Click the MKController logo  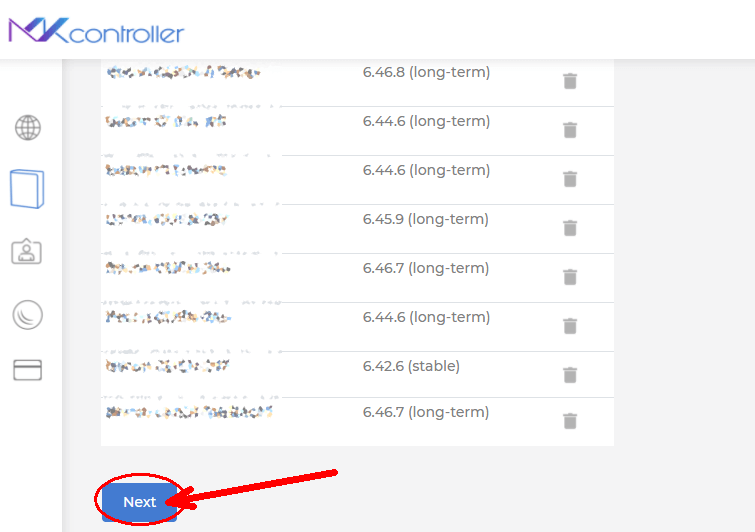pos(96,31)
